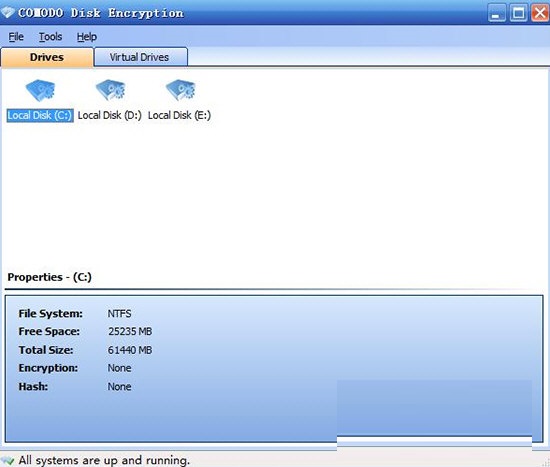Minimize the COMODO Disk Encryption window
The image size is (550, 467).
click(x=496, y=13)
